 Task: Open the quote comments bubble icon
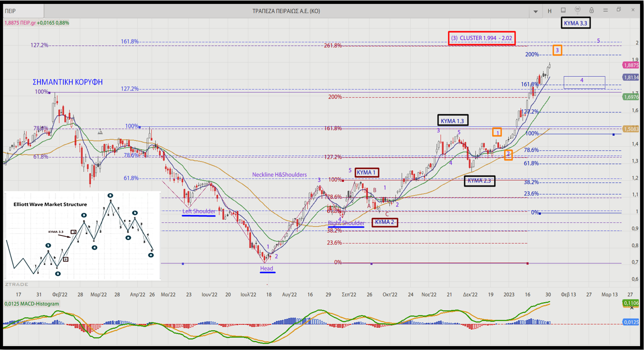(x=577, y=10)
